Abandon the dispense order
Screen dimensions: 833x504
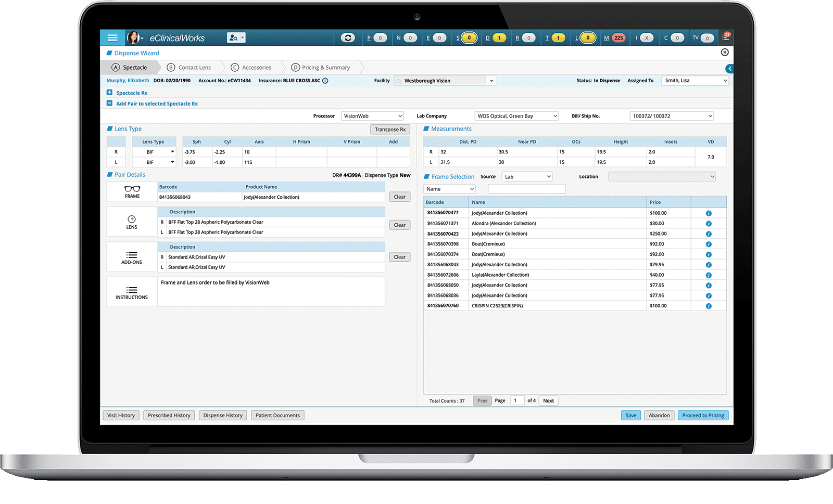click(659, 416)
